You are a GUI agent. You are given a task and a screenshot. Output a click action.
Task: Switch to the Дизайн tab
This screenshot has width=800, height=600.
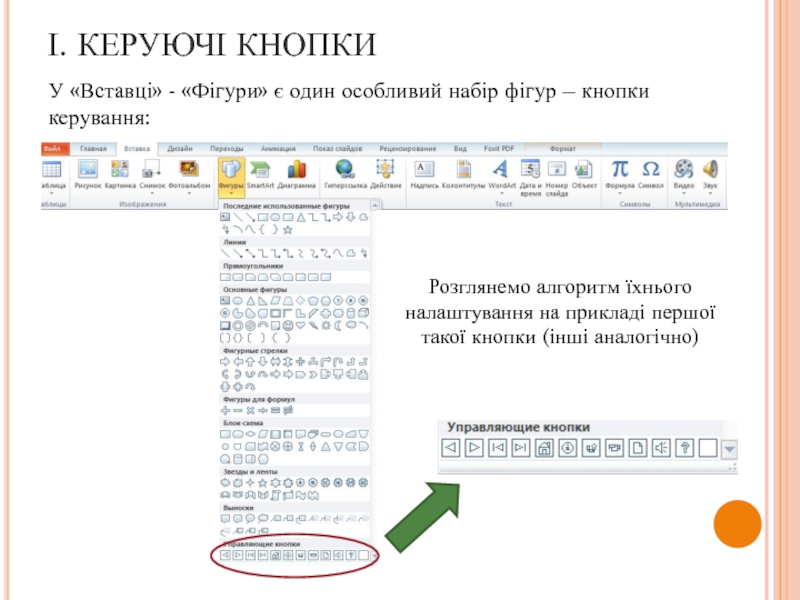[x=180, y=148]
